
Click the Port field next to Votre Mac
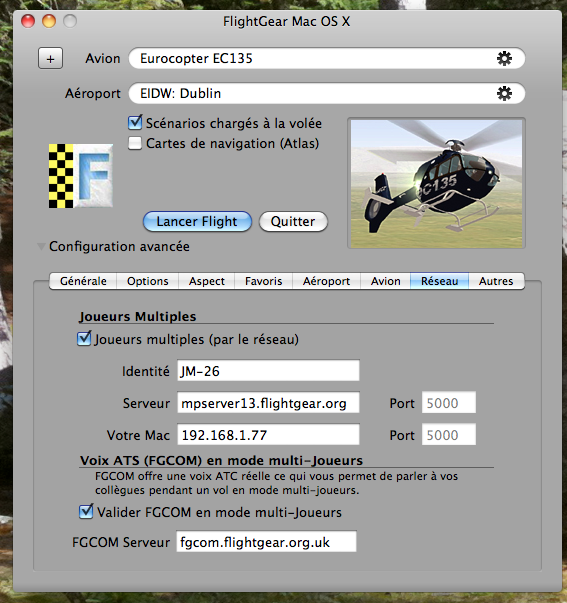(449, 435)
